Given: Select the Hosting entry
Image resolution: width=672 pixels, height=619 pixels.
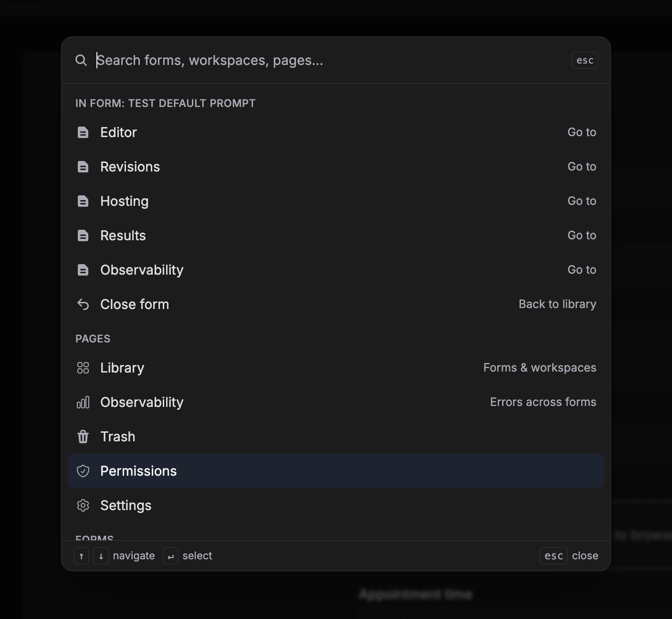Looking at the screenshot, I should click(x=336, y=201).
